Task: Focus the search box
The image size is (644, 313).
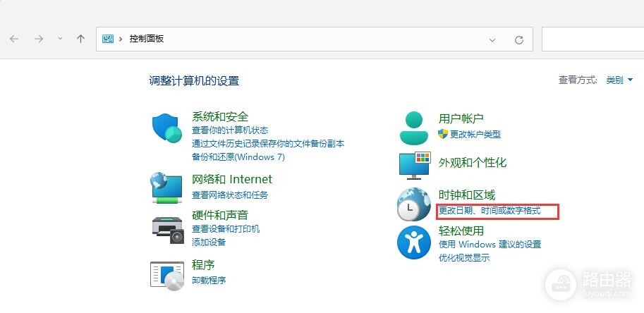Action: (593, 39)
